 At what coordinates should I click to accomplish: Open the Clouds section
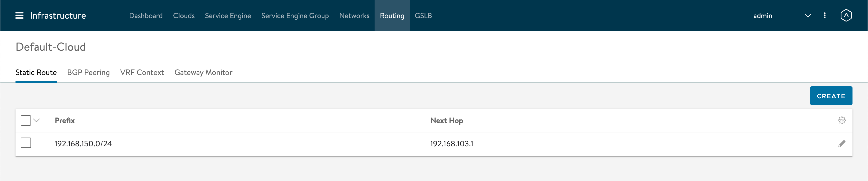tap(184, 16)
